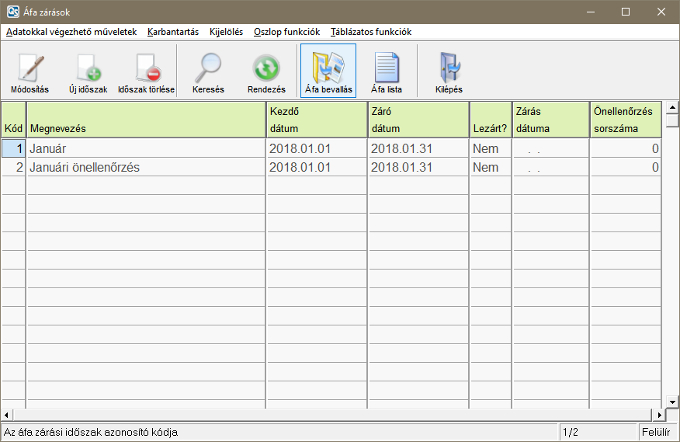The height and width of the screenshot is (442, 680).
Task: Open Áfa bevallás from toolbar
Action: click(x=328, y=70)
